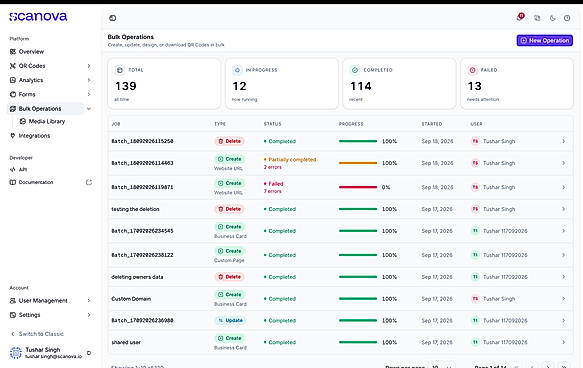Click the copy icon in the top bar
The width and height of the screenshot is (583, 368).
coord(537,18)
